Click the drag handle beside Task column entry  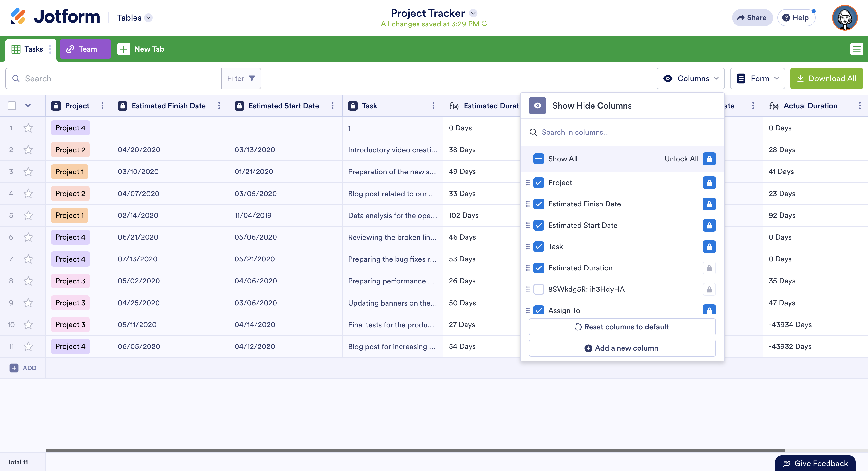pyautogui.click(x=528, y=247)
